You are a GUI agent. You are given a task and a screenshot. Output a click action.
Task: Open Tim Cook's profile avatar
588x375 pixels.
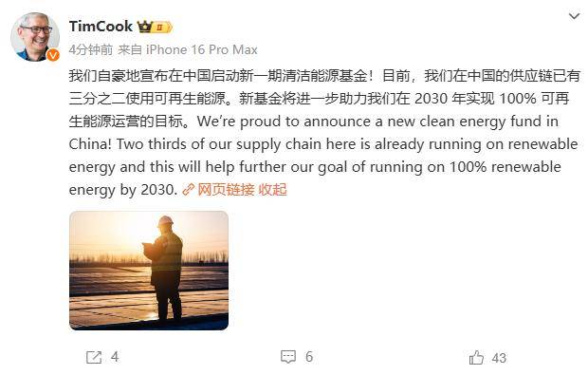click(35, 37)
